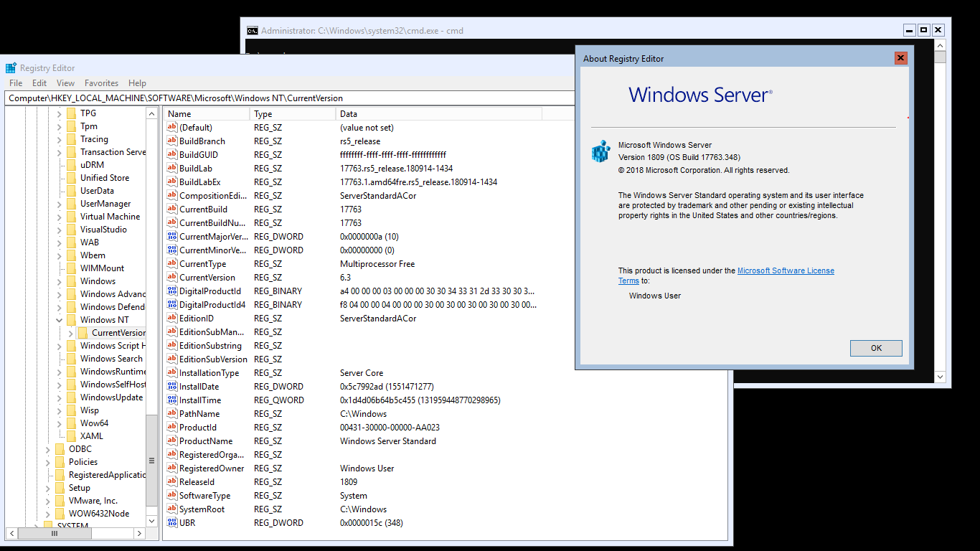
Task: Click the folder icon beside Policies key
Action: (x=60, y=462)
